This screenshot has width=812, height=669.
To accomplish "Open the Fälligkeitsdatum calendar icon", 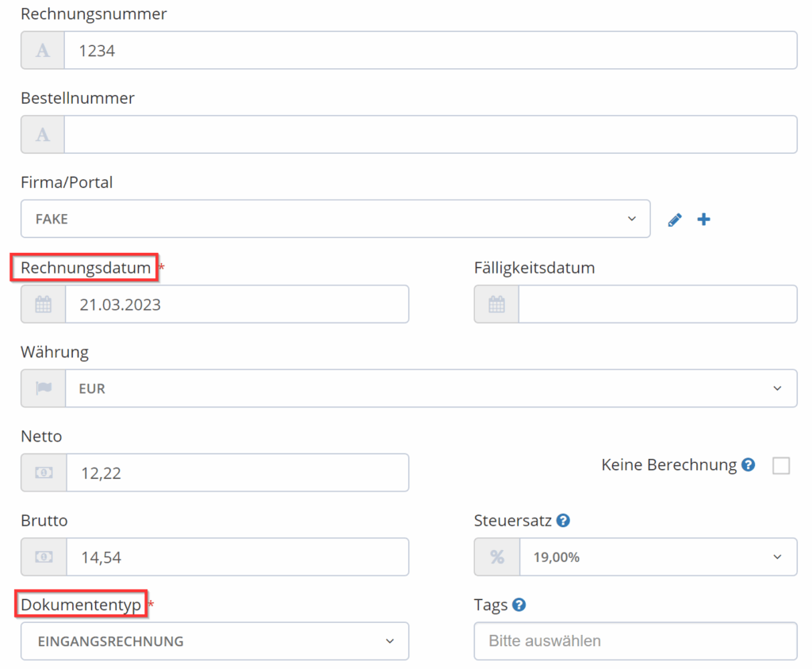I will tap(496, 304).
